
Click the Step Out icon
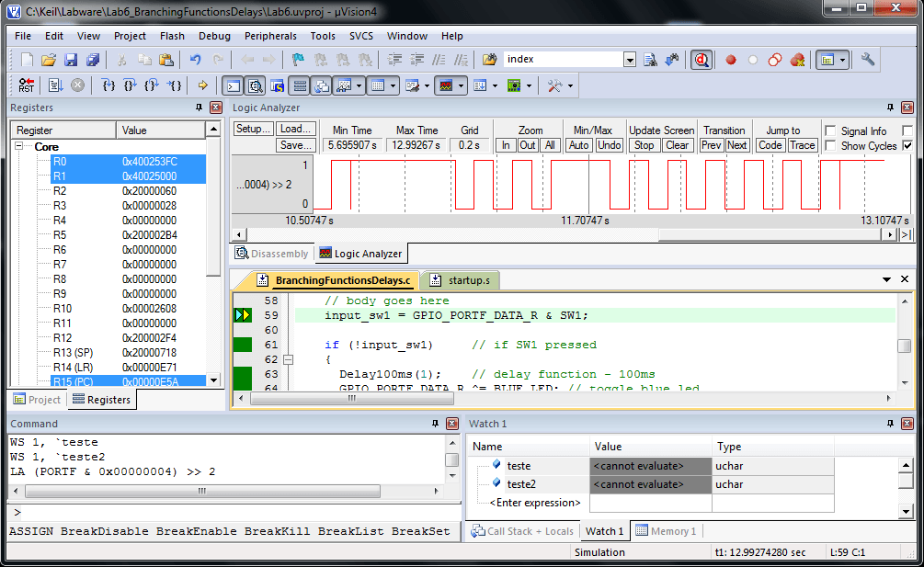pos(152,85)
